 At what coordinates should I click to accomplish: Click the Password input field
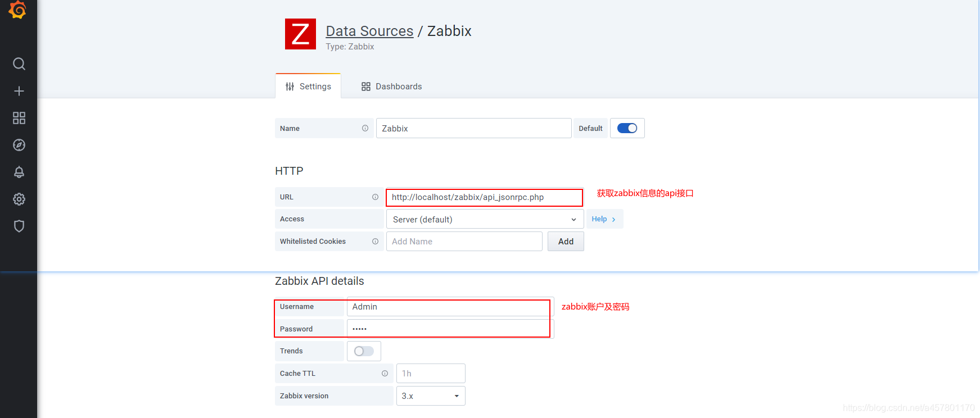pyautogui.click(x=450, y=329)
